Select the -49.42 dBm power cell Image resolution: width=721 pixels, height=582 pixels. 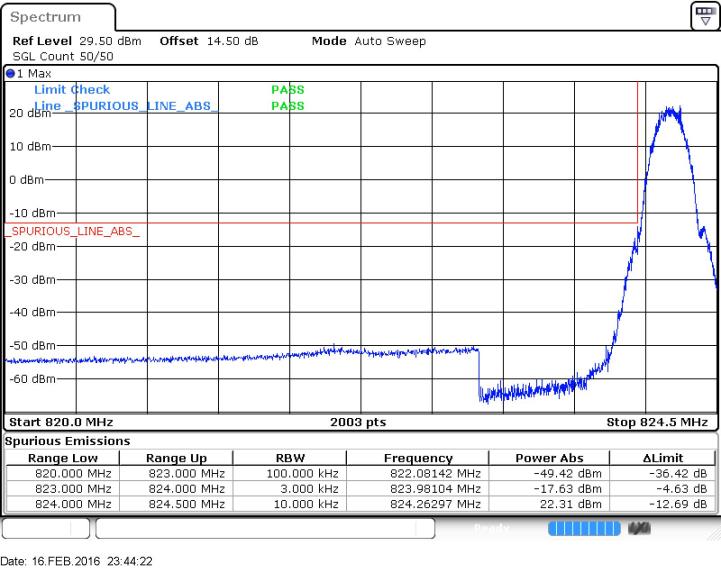549,474
